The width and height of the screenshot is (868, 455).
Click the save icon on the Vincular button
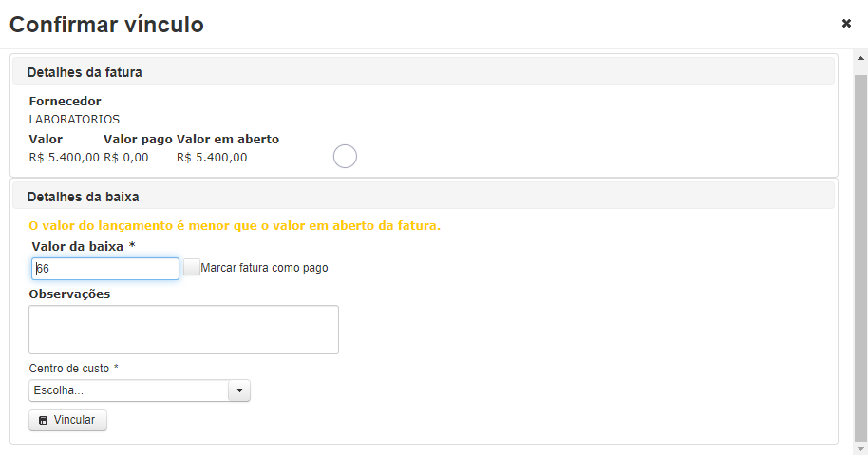(x=43, y=420)
